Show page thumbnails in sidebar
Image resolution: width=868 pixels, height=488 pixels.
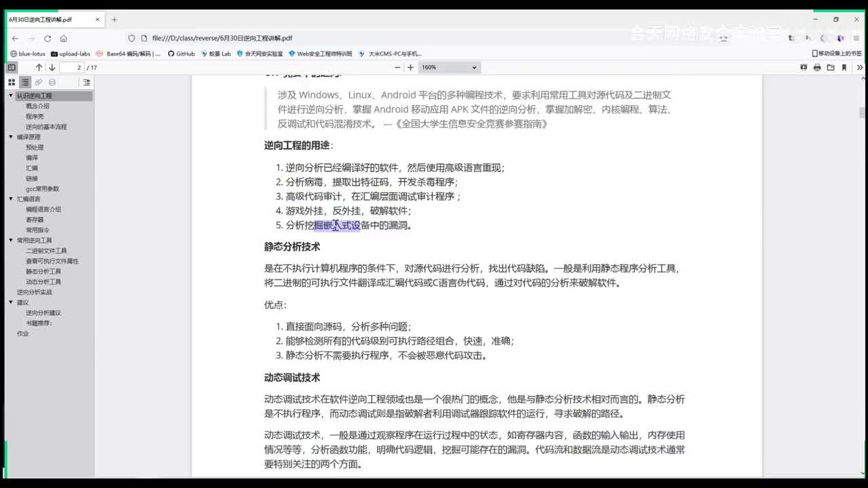[12, 82]
